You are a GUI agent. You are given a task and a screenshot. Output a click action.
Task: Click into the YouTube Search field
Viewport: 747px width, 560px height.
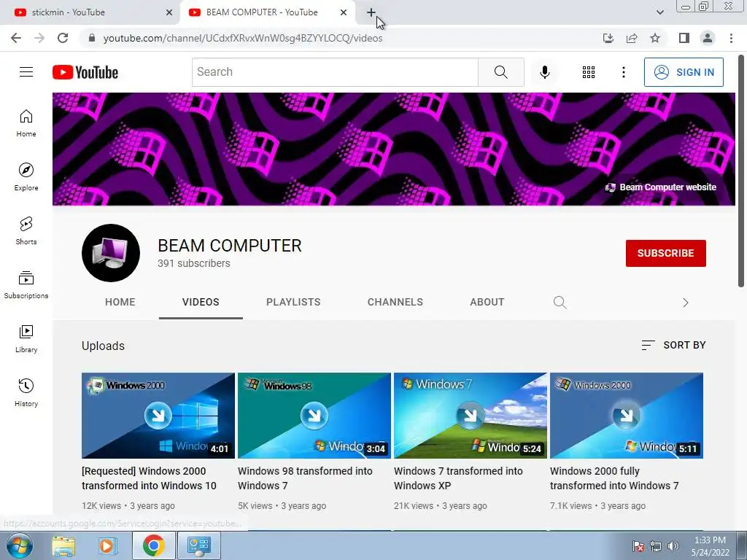[335, 72]
